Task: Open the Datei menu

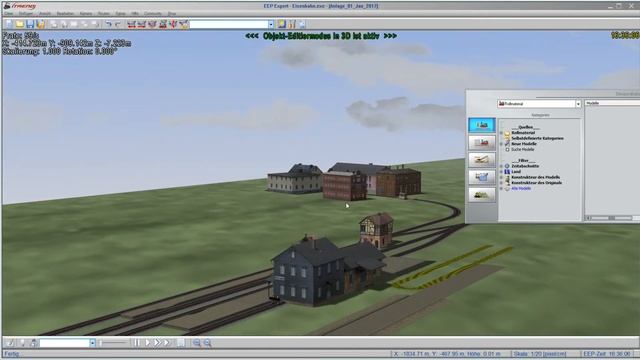Action: (x=9, y=13)
